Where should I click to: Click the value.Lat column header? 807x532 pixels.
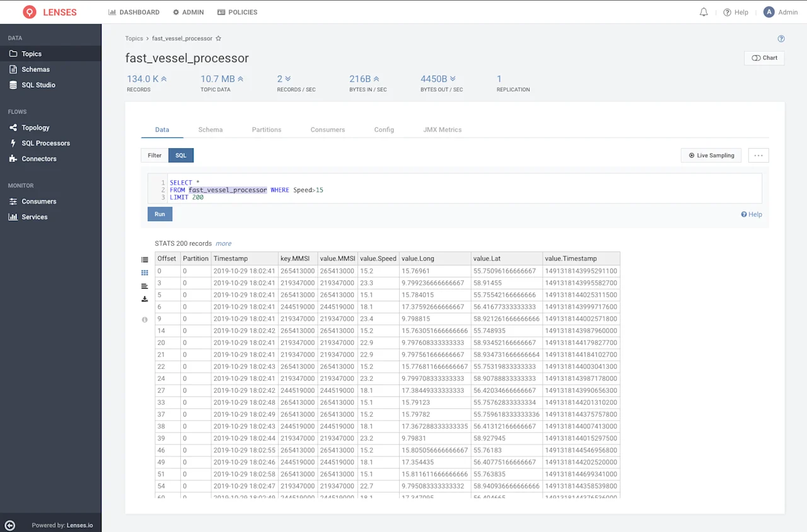coord(507,258)
